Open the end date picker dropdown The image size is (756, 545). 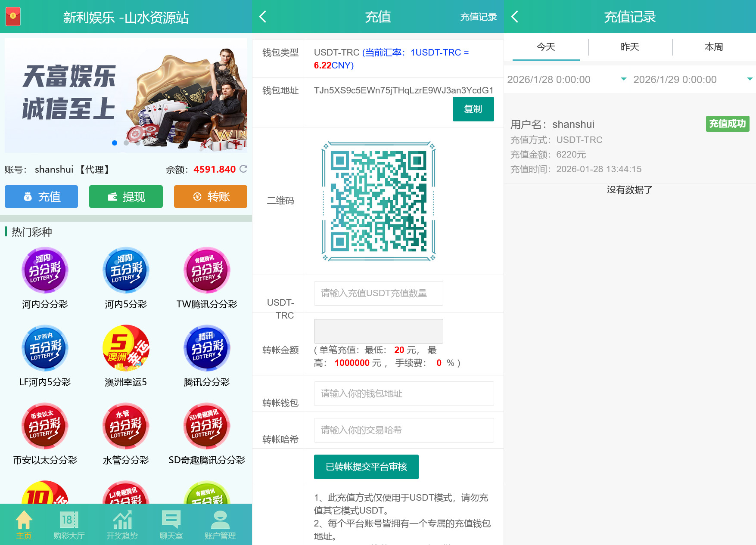tap(749, 79)
